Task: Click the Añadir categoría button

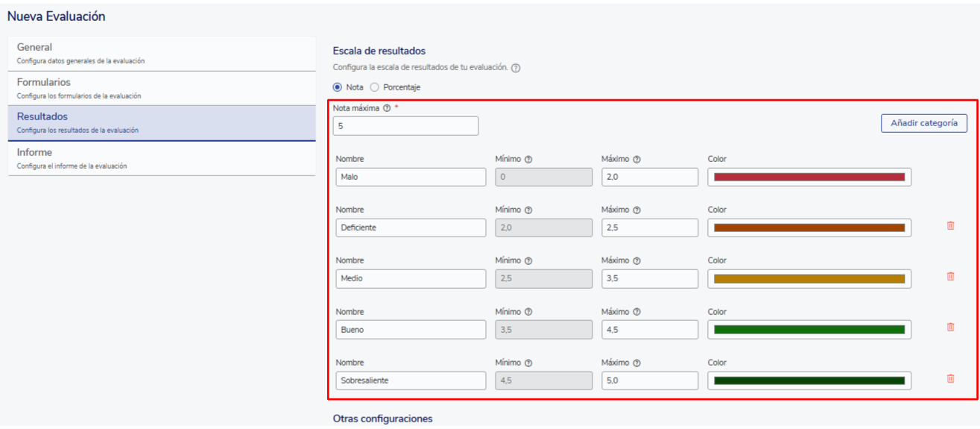Action: click(x=923, y=123)
